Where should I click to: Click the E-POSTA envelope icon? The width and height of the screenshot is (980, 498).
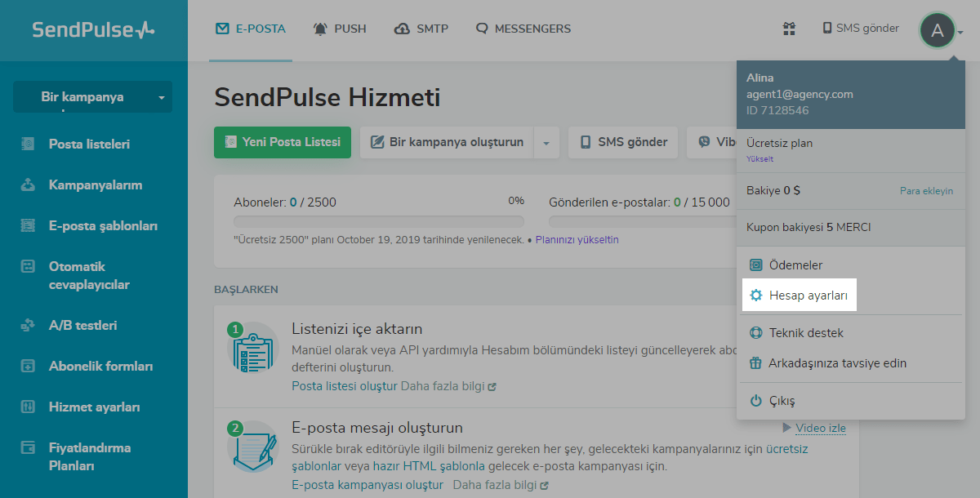[222, 29]
